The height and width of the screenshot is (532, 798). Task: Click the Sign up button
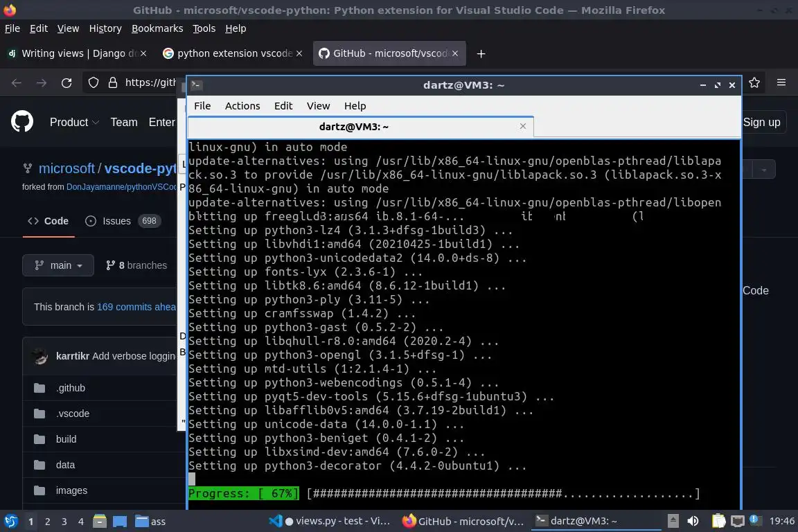tap(761, 122)
